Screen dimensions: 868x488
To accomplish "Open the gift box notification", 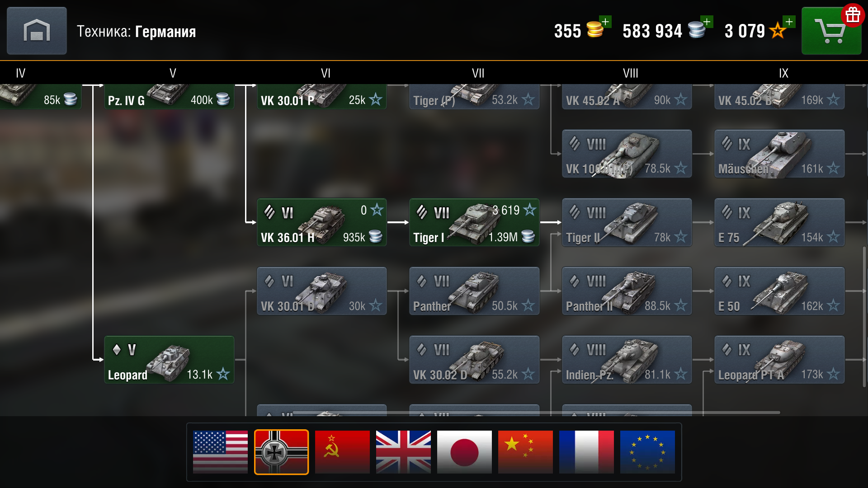I will [853, 15].
